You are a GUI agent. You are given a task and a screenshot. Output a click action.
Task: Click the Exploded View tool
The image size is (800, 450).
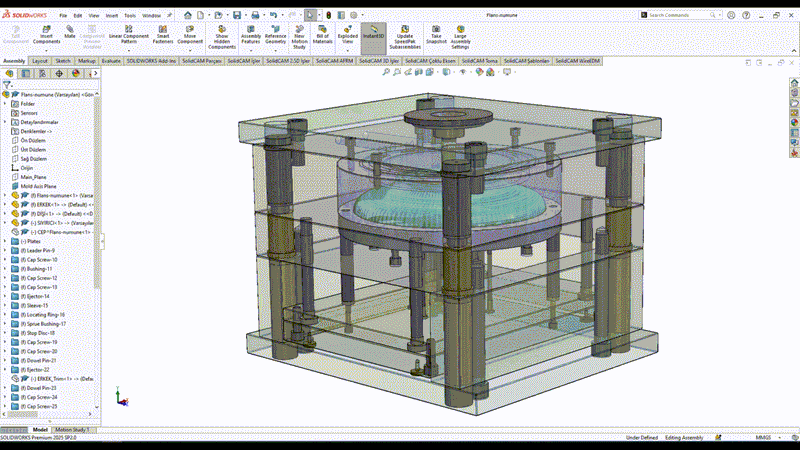coord(347,34)
